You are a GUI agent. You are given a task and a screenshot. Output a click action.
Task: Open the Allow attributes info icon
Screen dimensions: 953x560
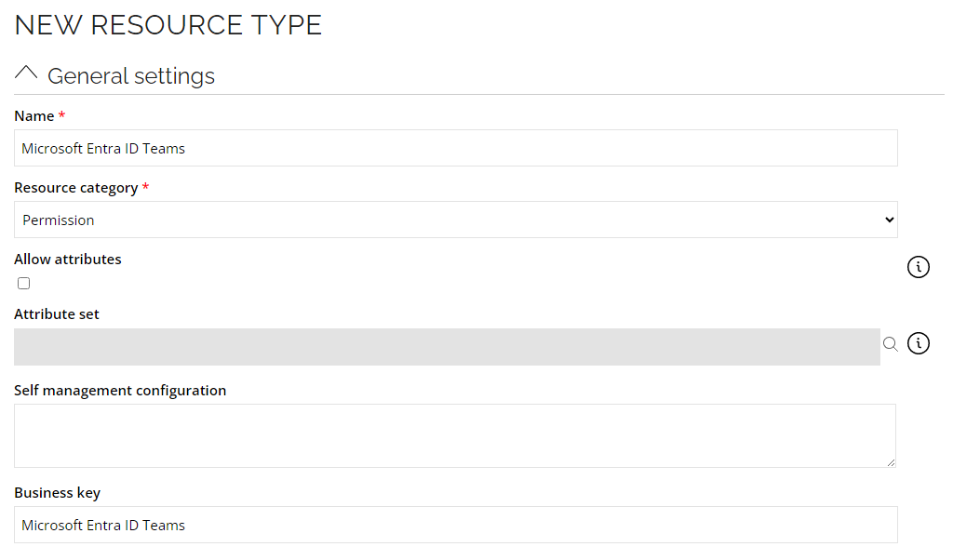point(918,267)
